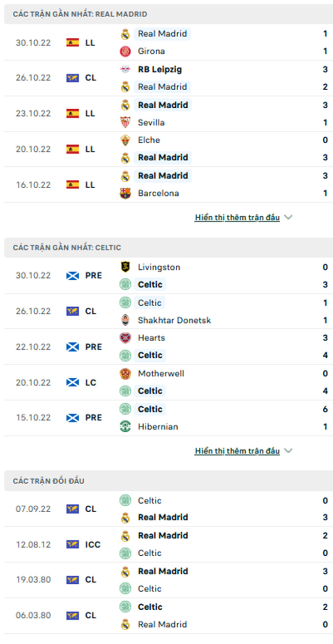
Task: Click 'Hiển thị thêm trận đấu' under Celtic matches
Action: 237,450
